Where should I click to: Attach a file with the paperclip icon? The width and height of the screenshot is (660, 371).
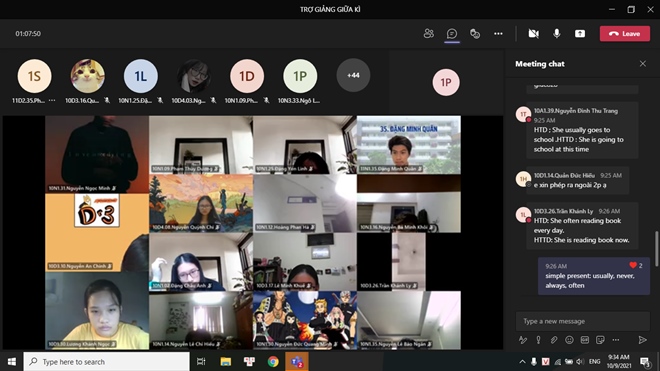coord(554,340)
